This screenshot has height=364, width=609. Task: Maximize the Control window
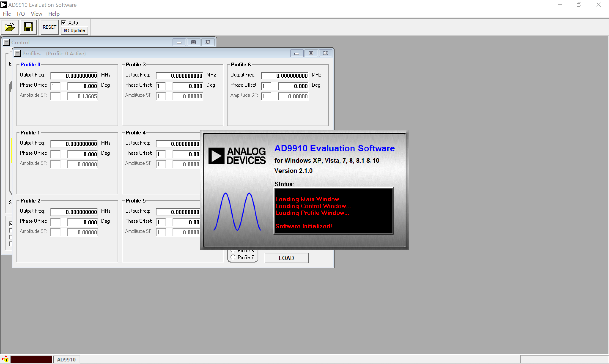[193, 42]
